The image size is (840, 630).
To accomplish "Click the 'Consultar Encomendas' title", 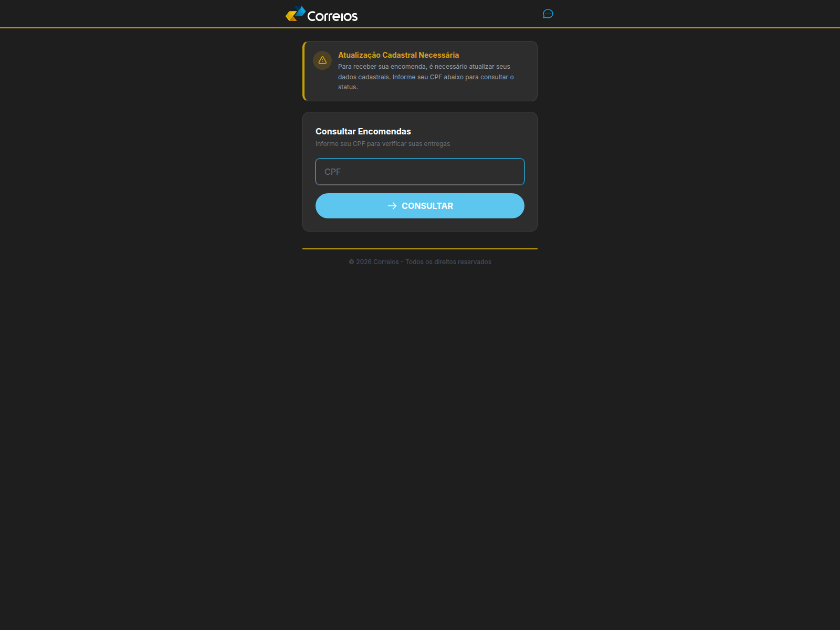I will (x=363, y=131).
